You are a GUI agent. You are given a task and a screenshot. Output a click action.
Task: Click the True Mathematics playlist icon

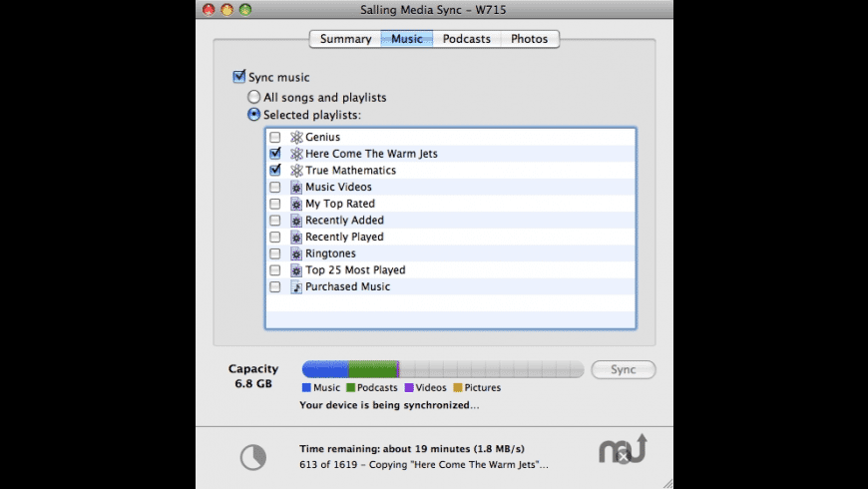coord(296,170)
